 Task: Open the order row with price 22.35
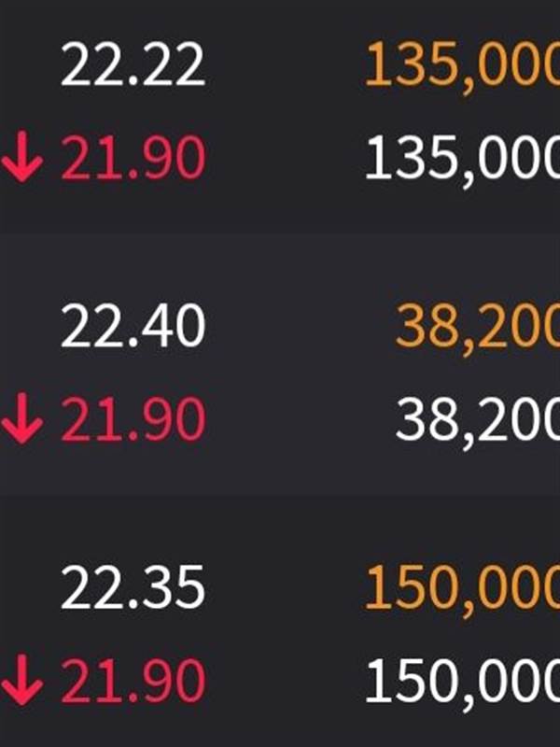[280, 637]
